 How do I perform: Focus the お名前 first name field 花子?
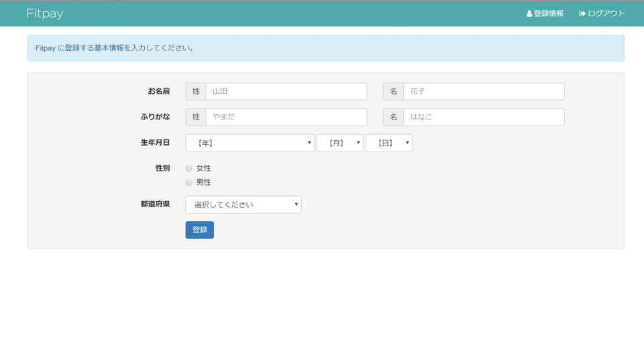point(483,91)
